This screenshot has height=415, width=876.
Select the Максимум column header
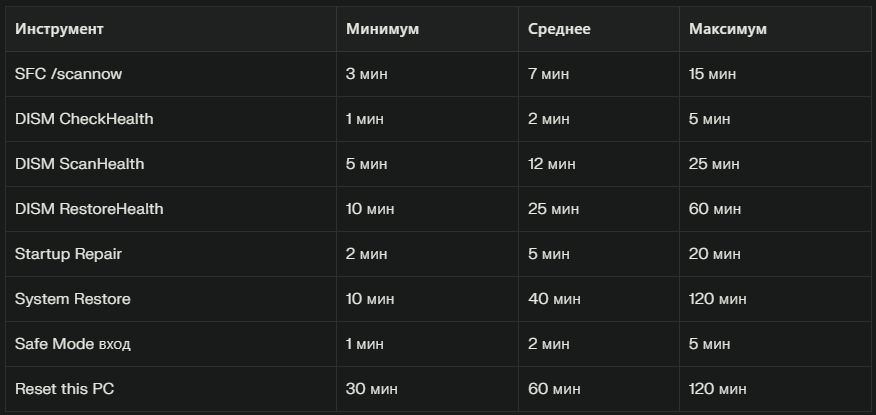point(727,29)
